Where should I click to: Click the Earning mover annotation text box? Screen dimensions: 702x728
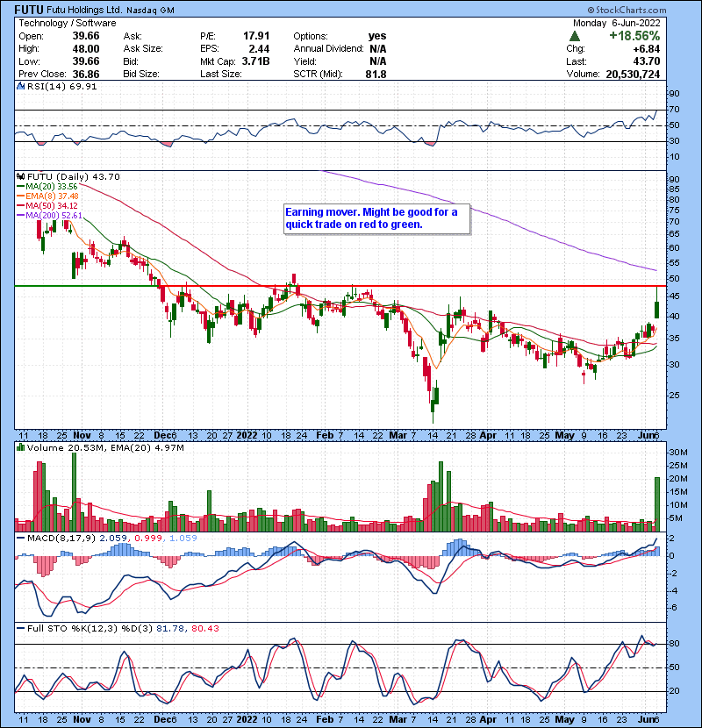(x=376, y=218)
